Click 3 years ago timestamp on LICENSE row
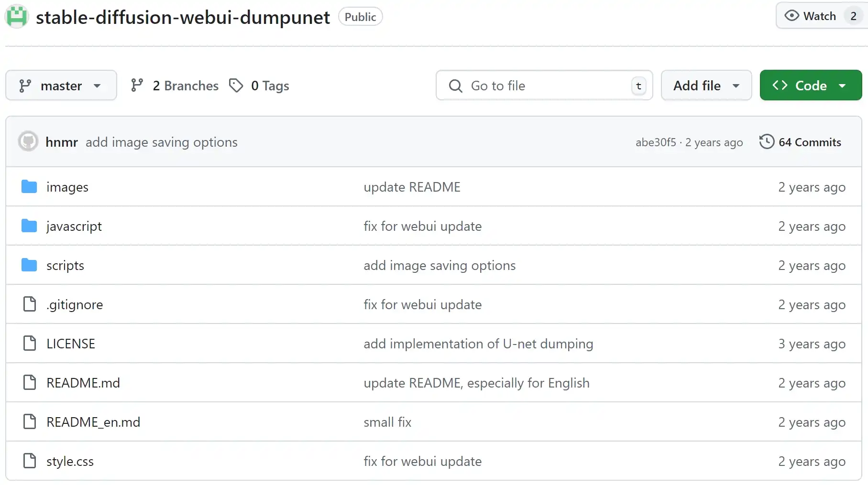Image resolution: width=868 pixels, height=485 pixels. [x=812, y=344]
